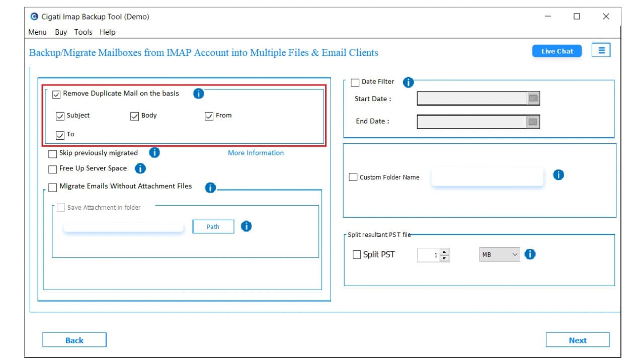The width and height of the screenshot is (644, 362).
Task: Enable the Date Filter checkbox
Action: pyautogui.click(x=355, y=82)
